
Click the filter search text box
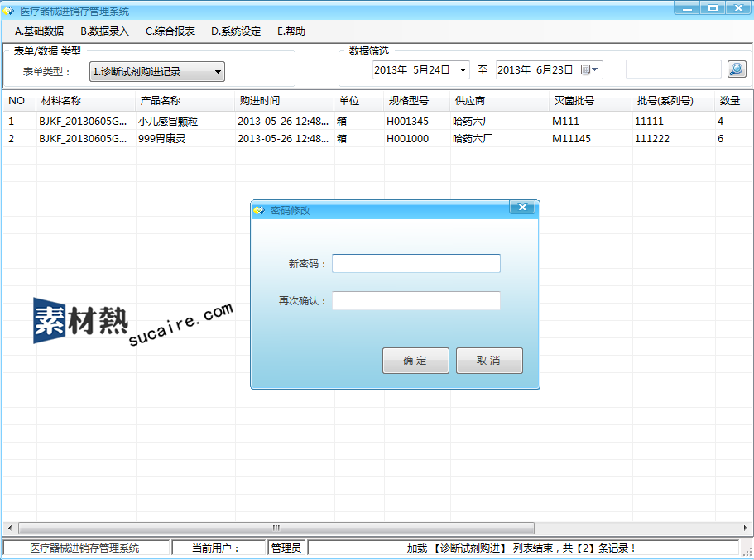point(673,69)
